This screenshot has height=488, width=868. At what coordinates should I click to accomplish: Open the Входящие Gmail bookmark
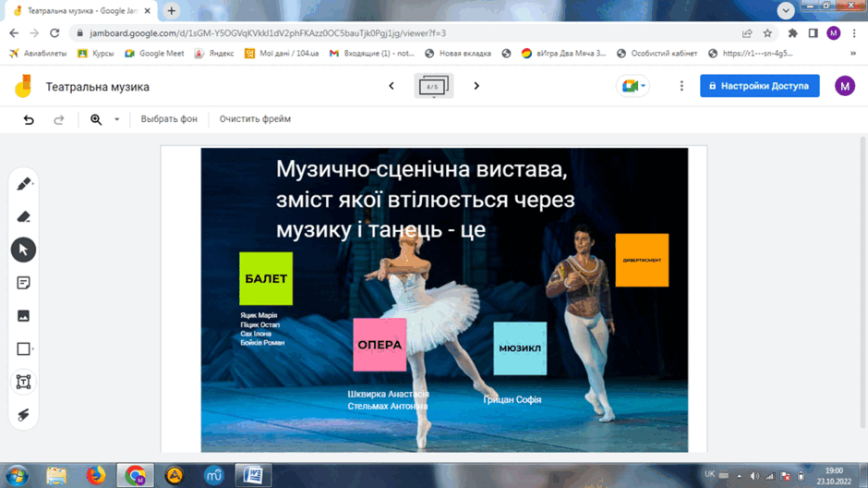pyautogui.click(x=372, y=54)
